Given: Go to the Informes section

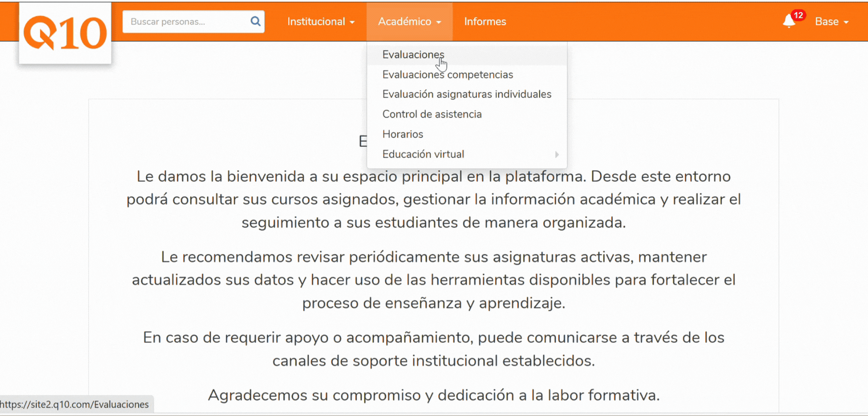Looking at the screenshot, I should pos(485,21).
